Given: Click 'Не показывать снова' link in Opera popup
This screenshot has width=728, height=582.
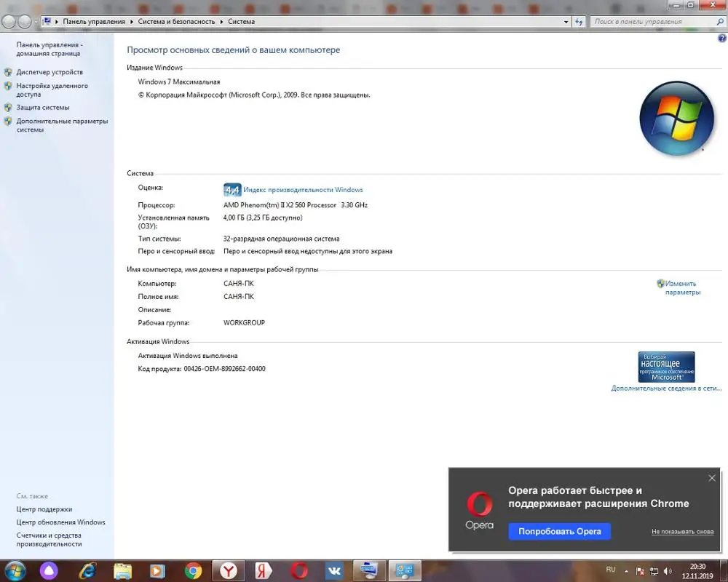Looking at the screenshot, I should pyautogui.click(x=683, y=531).
